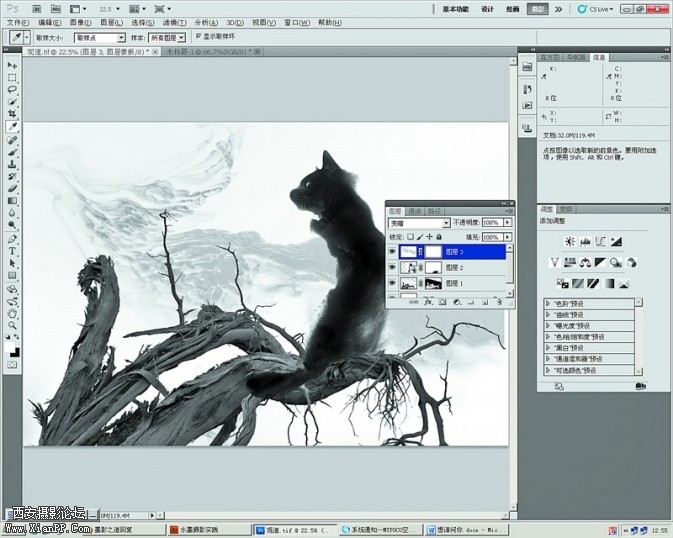The height and width of the screenshot is (538, 673).
Task: Select the Dodge tool
Action: (x=12, y=225)
